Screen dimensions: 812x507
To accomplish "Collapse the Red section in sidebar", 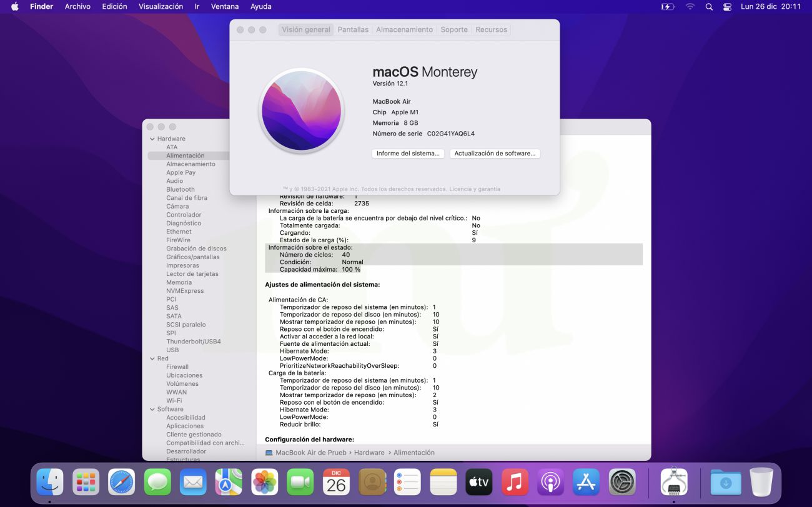I will click(152, 358).
